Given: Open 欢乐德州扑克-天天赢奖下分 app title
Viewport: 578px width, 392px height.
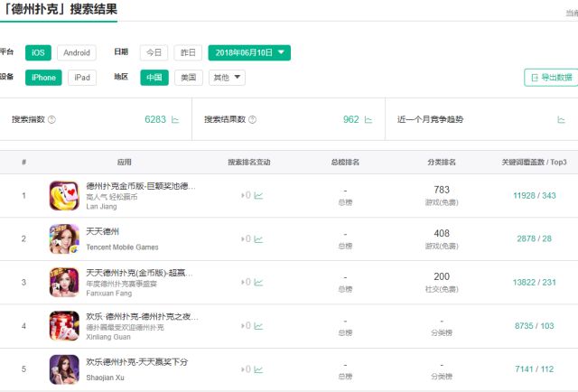Looking at the screenshot, I should pyautogui.click(x=136, y=362).
